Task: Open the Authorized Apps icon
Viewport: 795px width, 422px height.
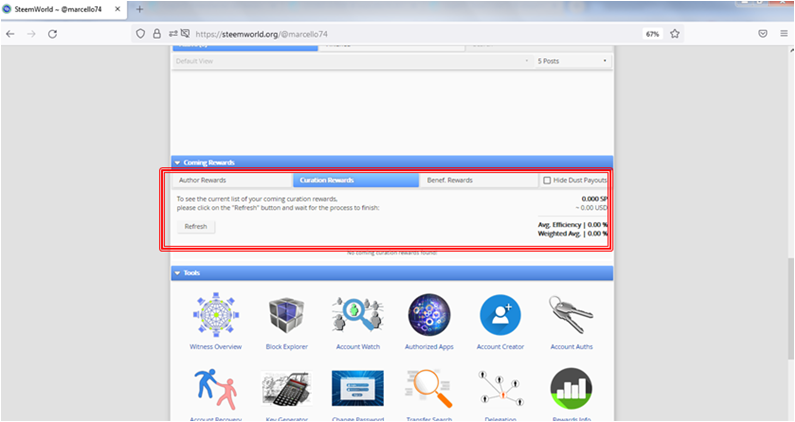Action: click(429, 315)
